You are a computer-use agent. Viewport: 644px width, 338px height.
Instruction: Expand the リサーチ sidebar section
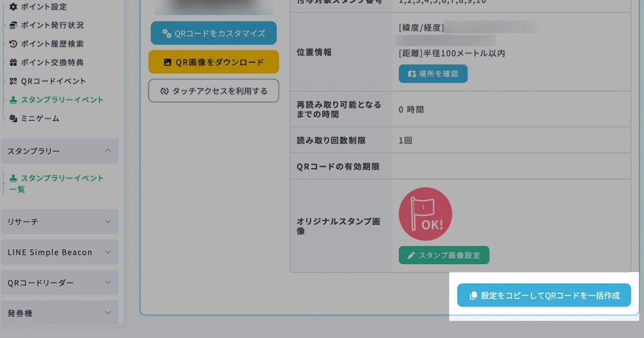[108, 222]
